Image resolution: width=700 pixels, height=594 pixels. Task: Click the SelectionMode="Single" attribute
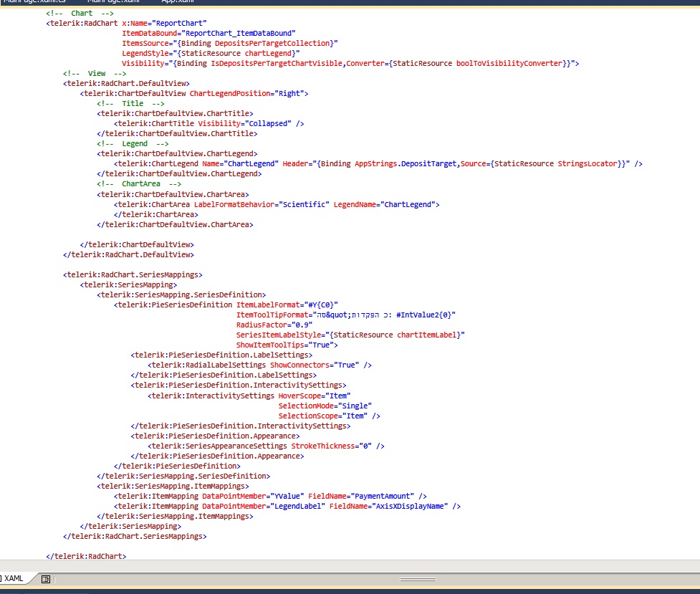tap(325, 406)
